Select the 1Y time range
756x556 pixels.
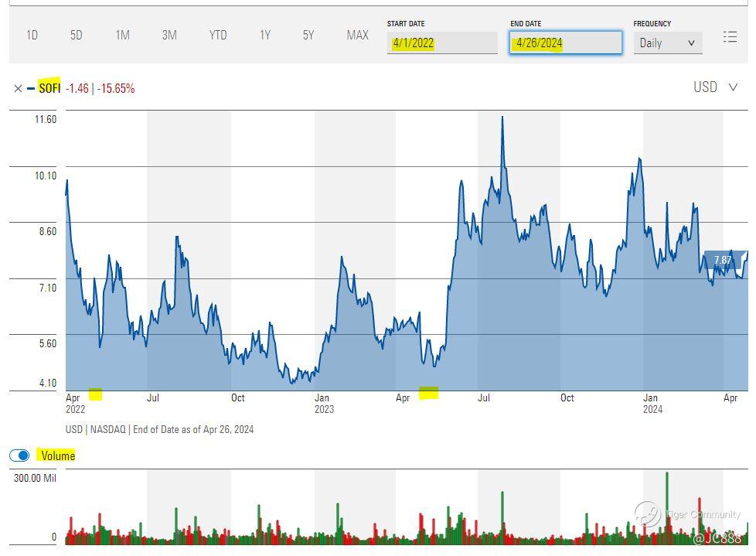click(x=265, y=36)
